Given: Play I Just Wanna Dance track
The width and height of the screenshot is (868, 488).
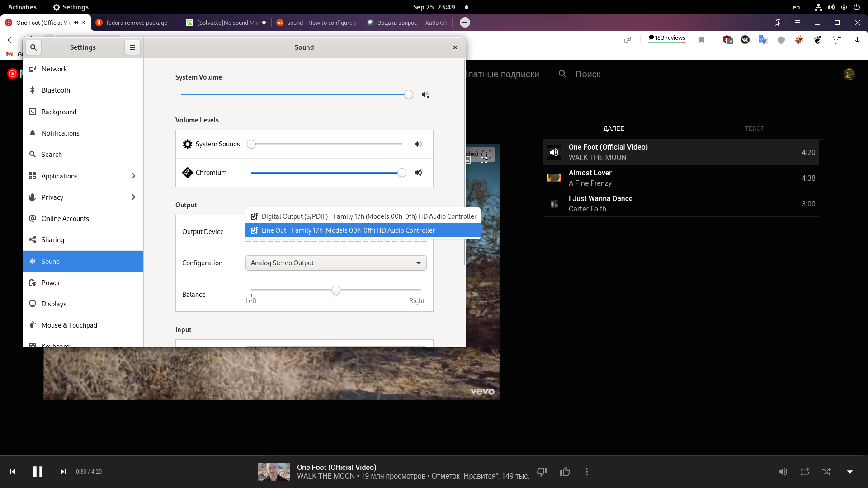Looking at the screenshot, I should coord(681,204).
